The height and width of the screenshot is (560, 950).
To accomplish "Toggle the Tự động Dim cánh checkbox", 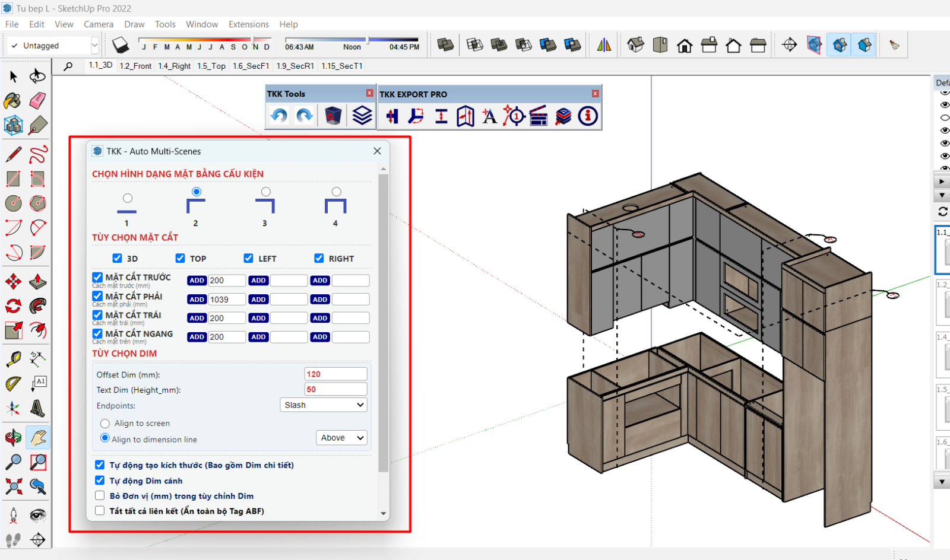I will [x=100, y=480].
